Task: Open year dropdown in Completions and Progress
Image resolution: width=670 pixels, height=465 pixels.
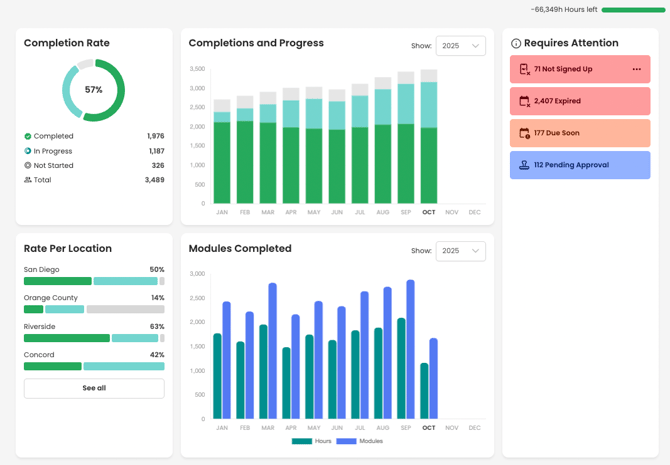Action: [460, 46]
